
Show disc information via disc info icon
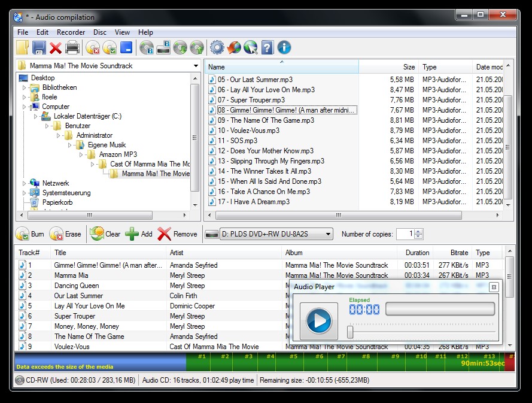(x=147, y=47)
